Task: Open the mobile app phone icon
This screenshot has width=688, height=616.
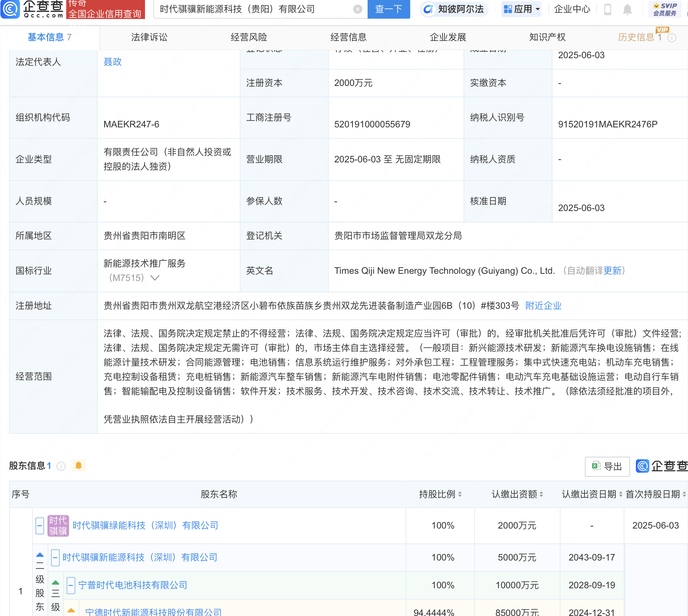Action: pyautogui.click(x=608, y=9)
